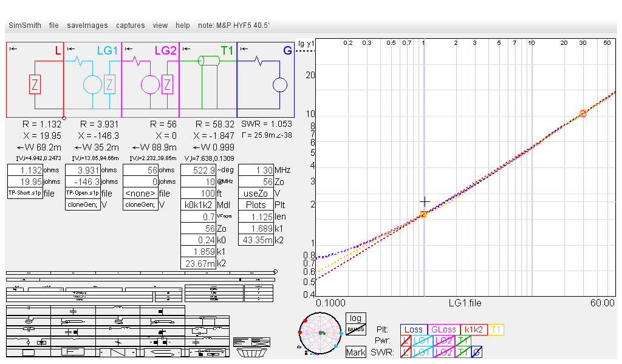Toggle the BANDS overlay button
Viewport: 622px width, 364px height.
coord(355,329)
